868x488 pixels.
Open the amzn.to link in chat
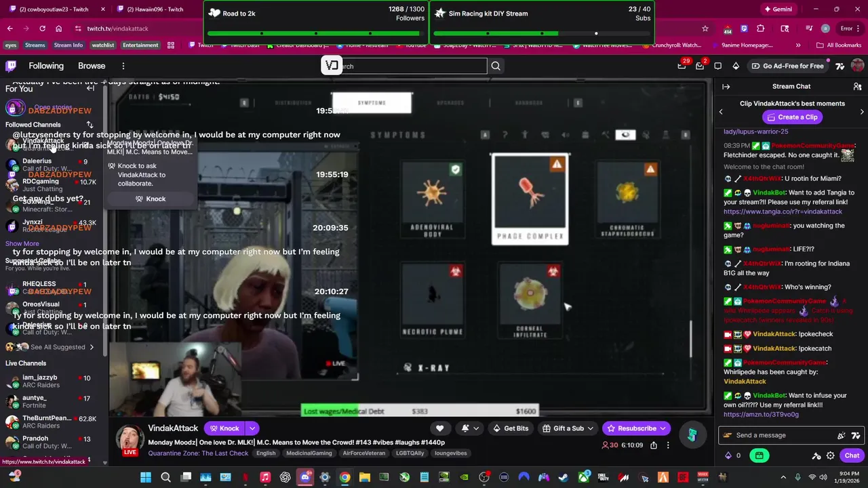point(761,414)
